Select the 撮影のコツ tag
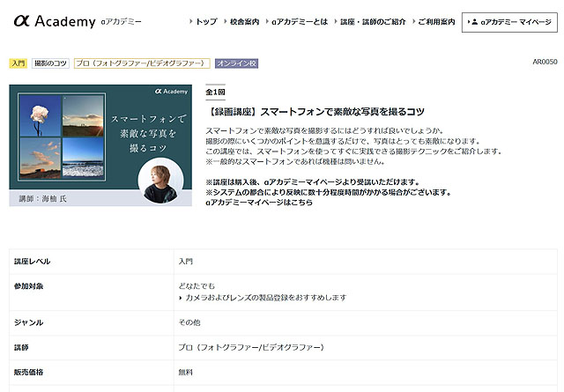Image resolution: width=564 pixels, height=392 pixels. click(51, 63)
